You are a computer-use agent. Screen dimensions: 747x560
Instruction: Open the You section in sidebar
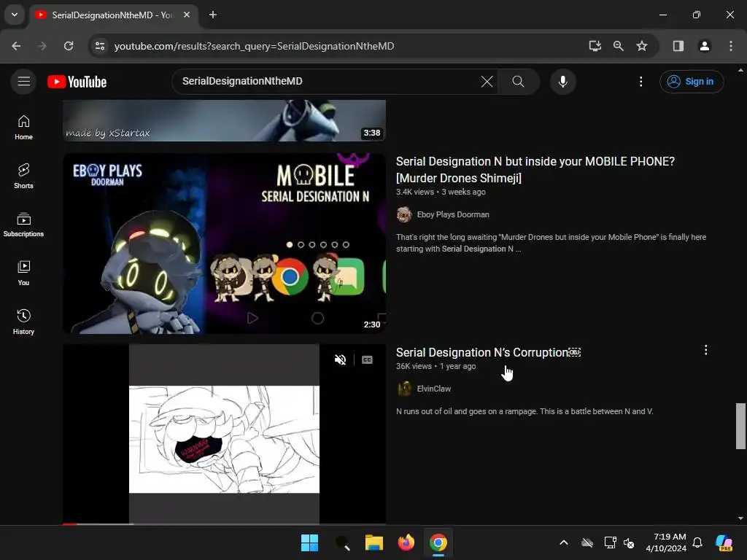[x=23, y=273]
